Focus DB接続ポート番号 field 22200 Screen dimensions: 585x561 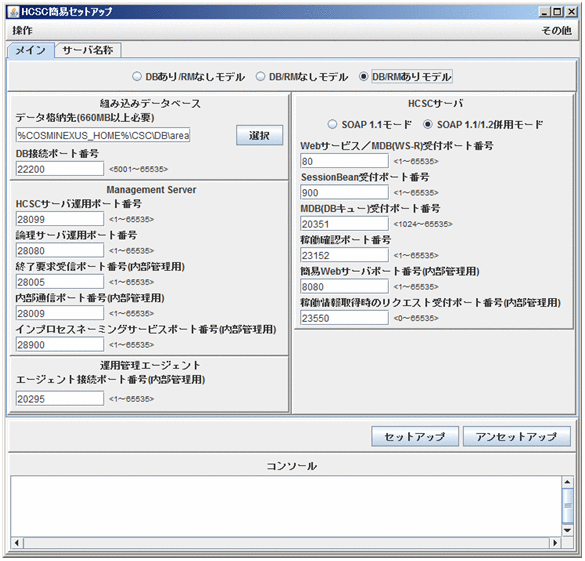click(60, 169)
